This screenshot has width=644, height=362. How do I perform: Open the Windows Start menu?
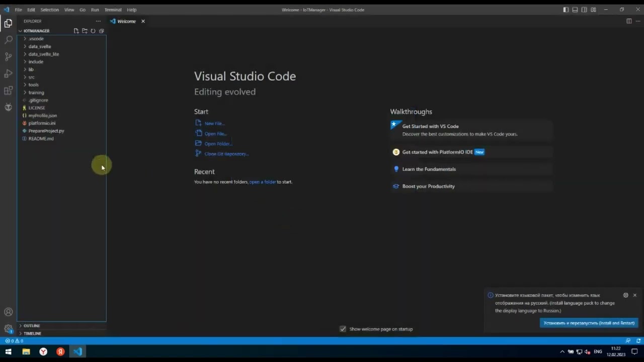coord(9,352)
